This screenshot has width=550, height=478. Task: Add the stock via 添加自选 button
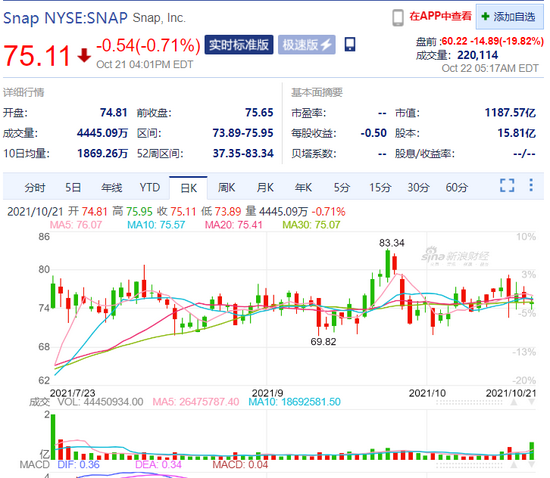coord(510,17)
